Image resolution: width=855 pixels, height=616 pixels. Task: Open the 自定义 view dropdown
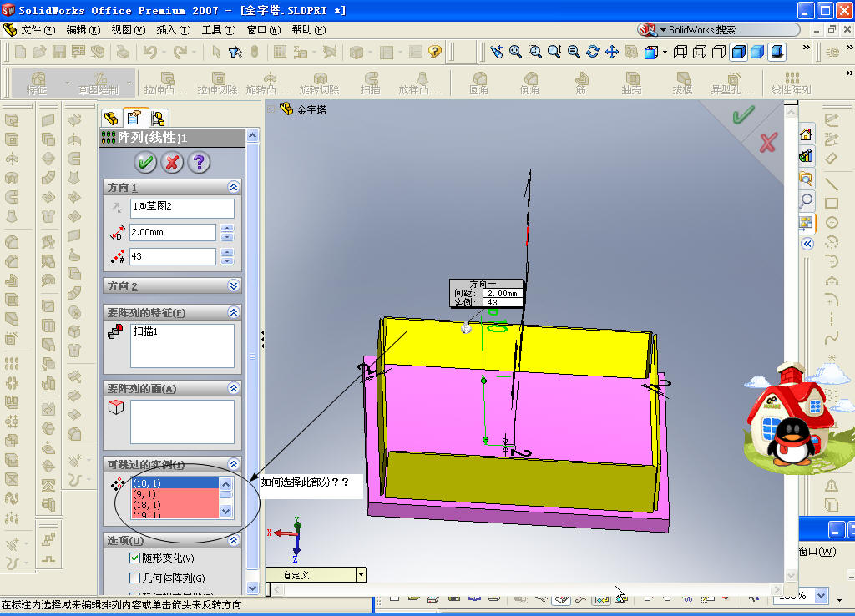pyautogui.click(x=361, y=574)
